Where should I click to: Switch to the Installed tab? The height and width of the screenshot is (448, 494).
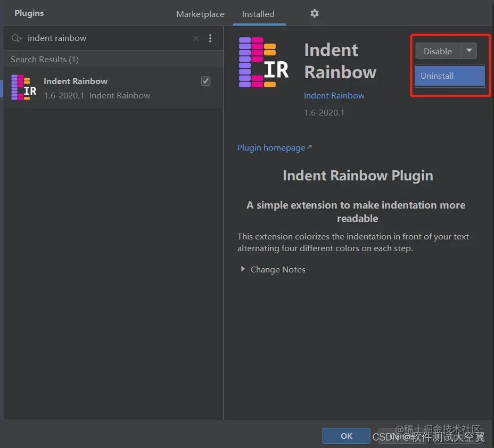258,14
